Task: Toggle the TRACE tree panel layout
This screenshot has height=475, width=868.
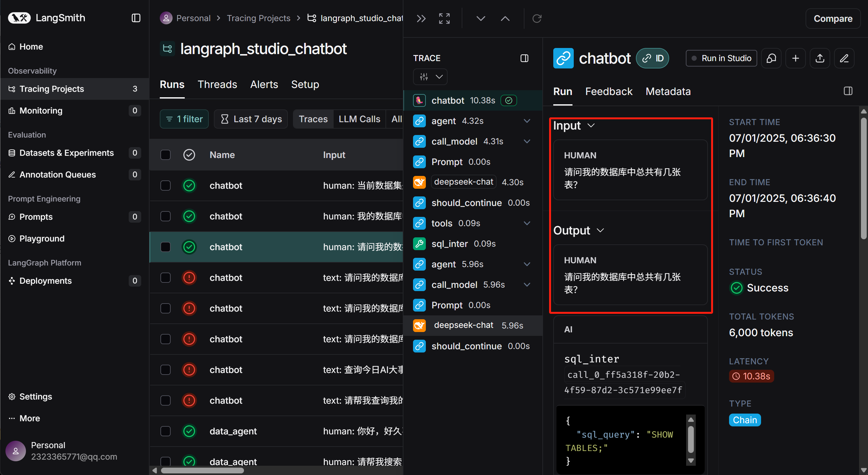Action: 524,58
